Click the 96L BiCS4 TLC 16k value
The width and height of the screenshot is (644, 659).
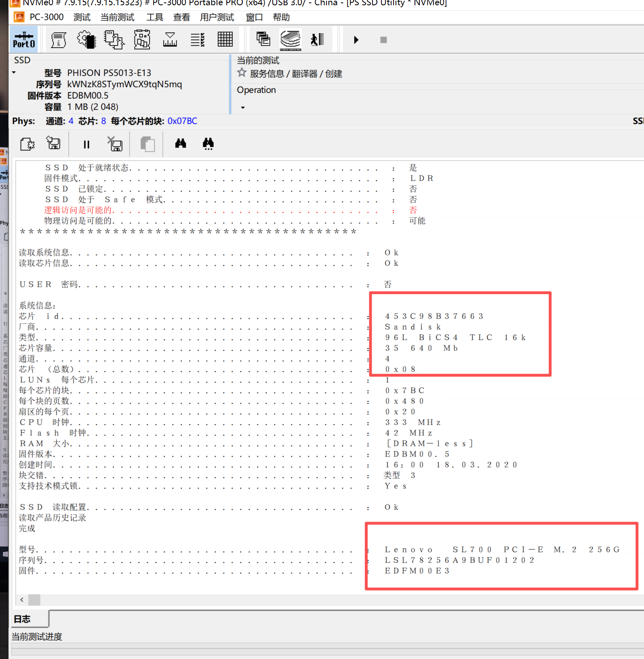(455, 337)
